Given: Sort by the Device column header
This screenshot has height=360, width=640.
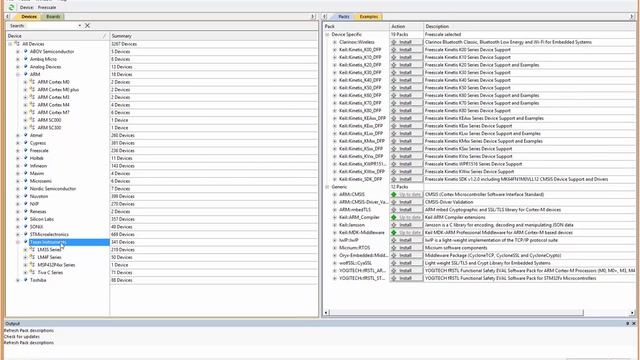Looking at the screenshot, I should [x=58, y=36].
